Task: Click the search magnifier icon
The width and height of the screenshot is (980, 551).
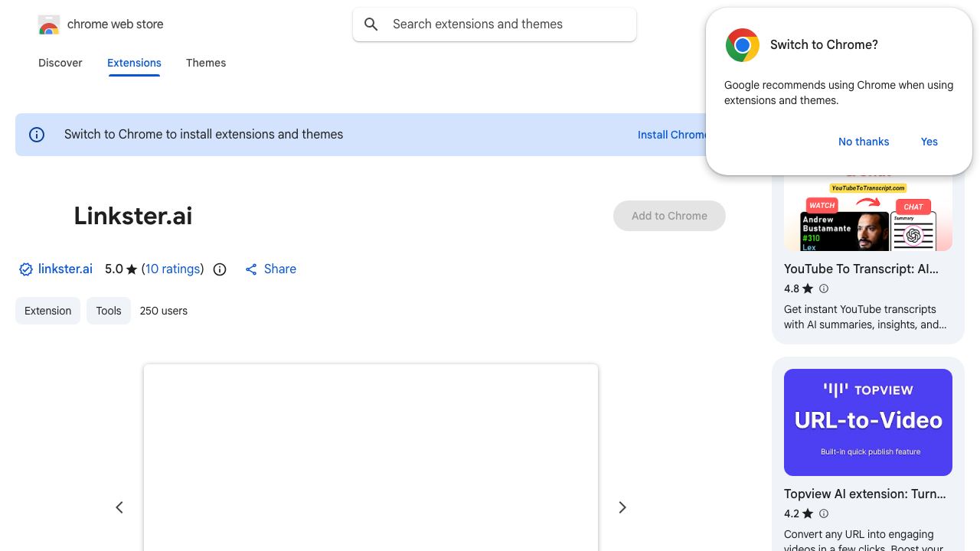Action: click(371, 24)
